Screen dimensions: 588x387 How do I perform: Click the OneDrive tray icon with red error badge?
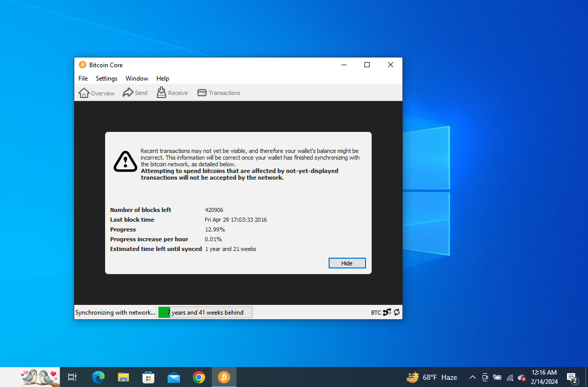coord(522,378)
